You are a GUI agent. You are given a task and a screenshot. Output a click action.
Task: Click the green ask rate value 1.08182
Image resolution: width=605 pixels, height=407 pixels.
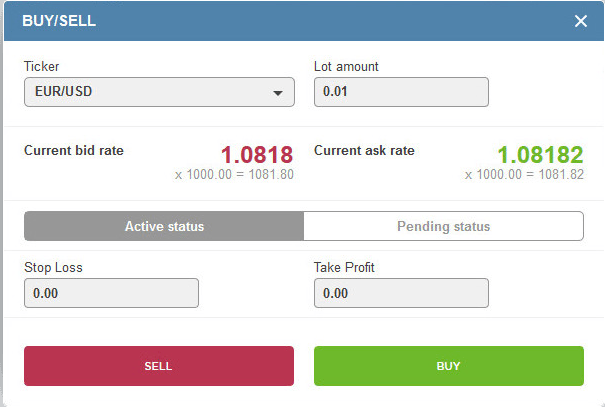click(x=540, y=155)
